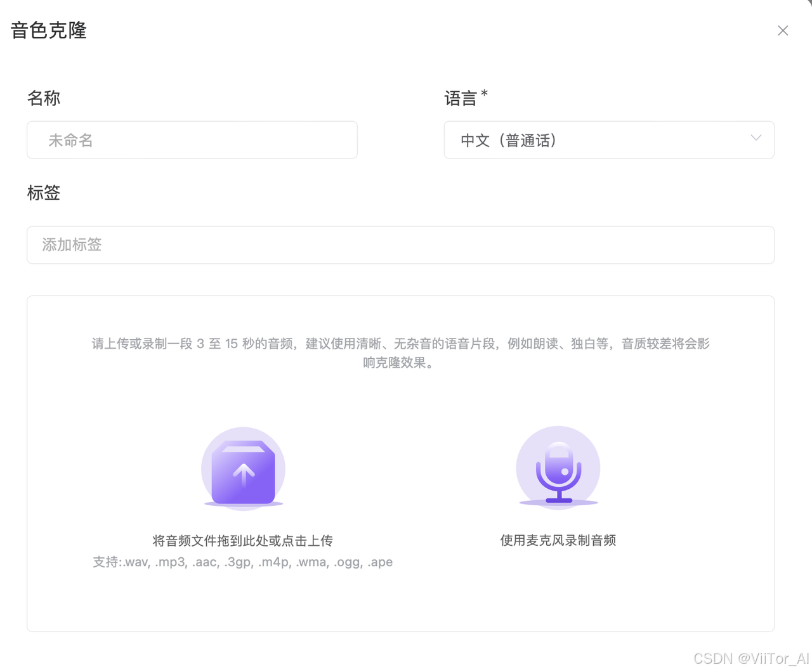The image size is (812, 672).
Task: Click the instruction text starting with 请上传或录制一段
Action: 400,353
